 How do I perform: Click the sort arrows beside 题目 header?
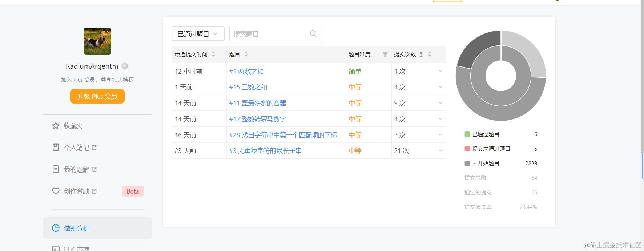246,54
